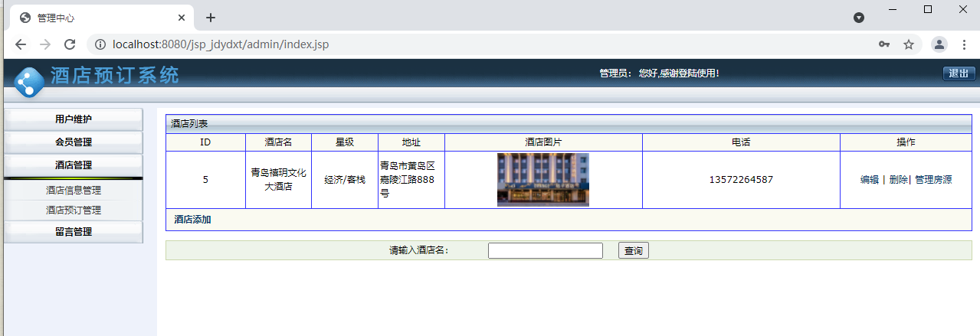
Task: Click the 管理员 greeting text
Action: (659, 73)
